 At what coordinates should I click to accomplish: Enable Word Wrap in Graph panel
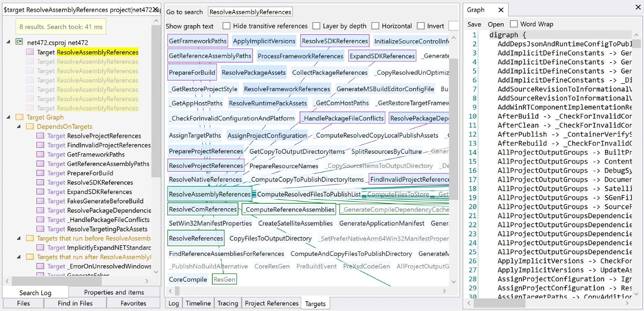pos(514,24)
